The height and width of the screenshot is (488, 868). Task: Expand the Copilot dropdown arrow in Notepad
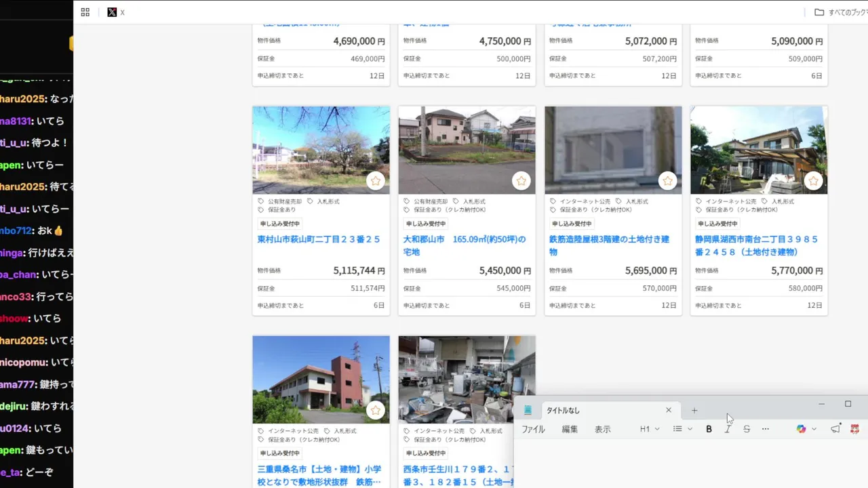click(814, 429)
